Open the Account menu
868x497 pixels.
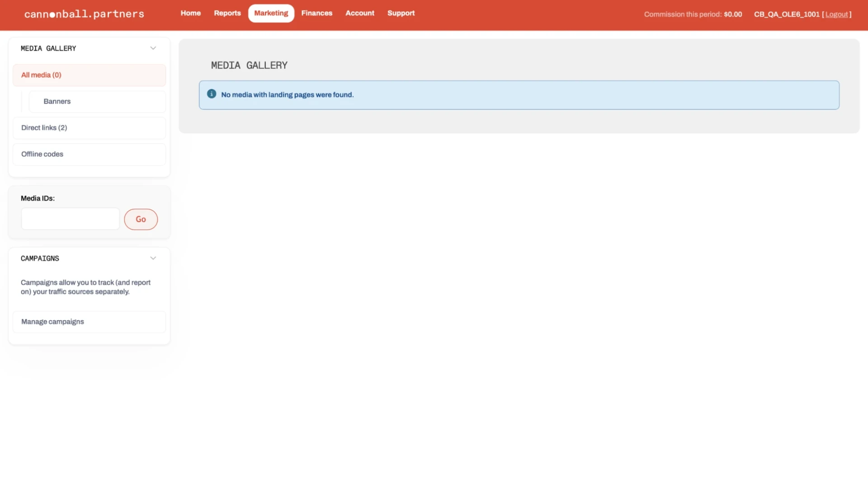pos(360,13)
